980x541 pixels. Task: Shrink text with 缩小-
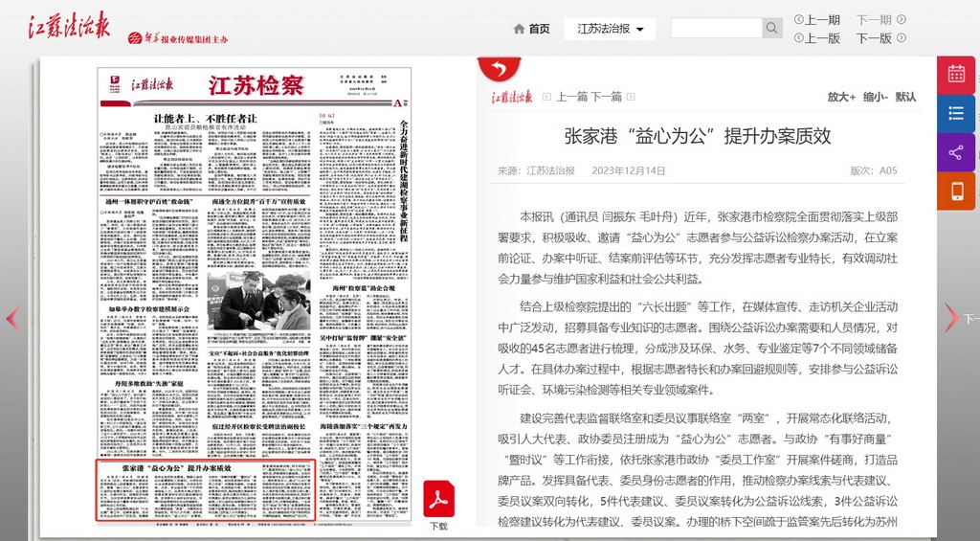(x=875, y=97)
